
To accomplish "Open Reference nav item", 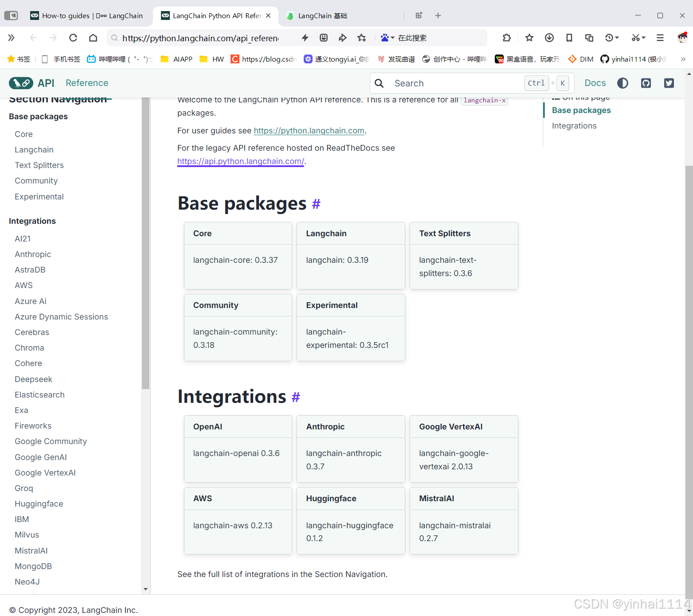I will (x=87, y=83).
